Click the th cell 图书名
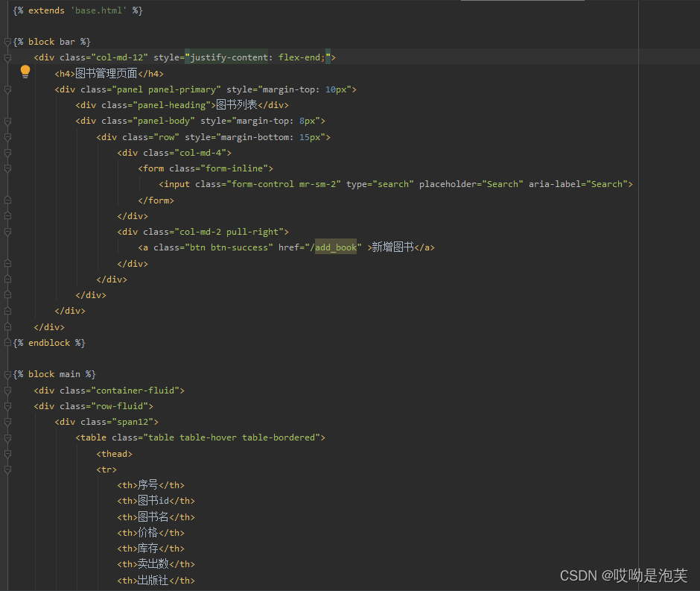Image resolution: width=700 pixels, height=591 pixels. pos(153,517)
